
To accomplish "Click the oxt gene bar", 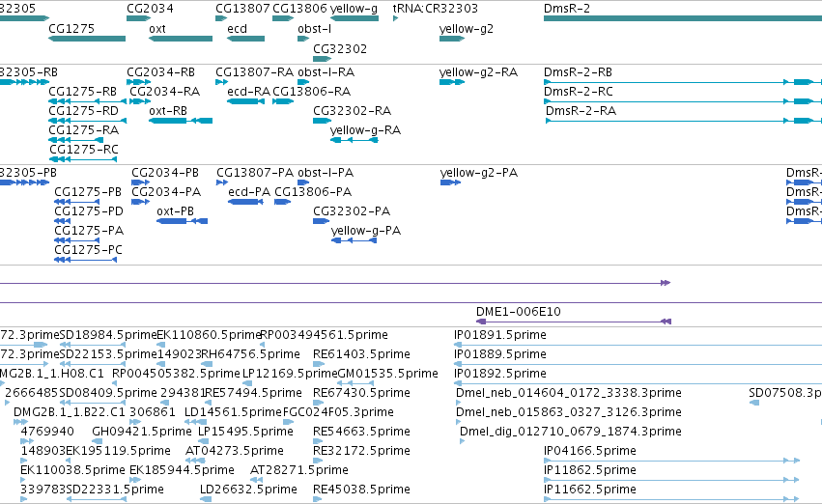I will pyautogui.click(x=181, y=39).
